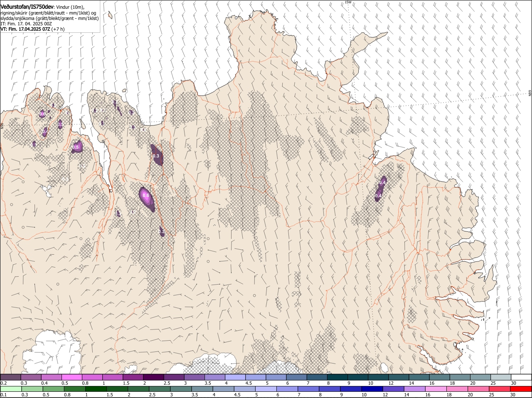
Task: Pick the navy blue 10 swatch in the rain legend
Action: [372, 389]
